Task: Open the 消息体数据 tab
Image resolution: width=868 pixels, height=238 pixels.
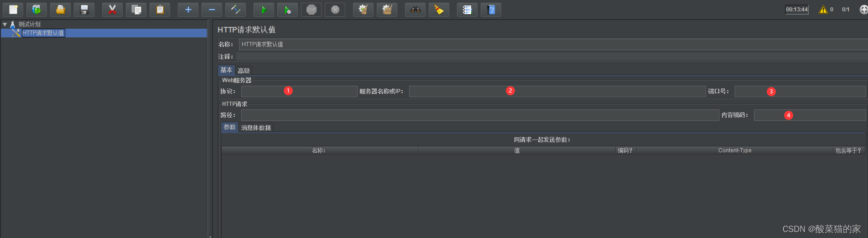Action: [x=256, y=128]
